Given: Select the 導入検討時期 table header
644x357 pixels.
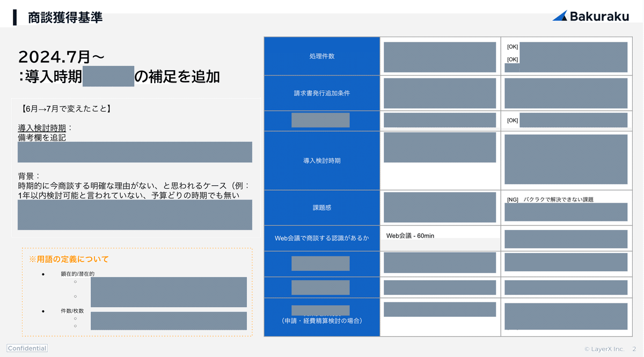Looking at the screenshot, I should (x=321, y=161).
